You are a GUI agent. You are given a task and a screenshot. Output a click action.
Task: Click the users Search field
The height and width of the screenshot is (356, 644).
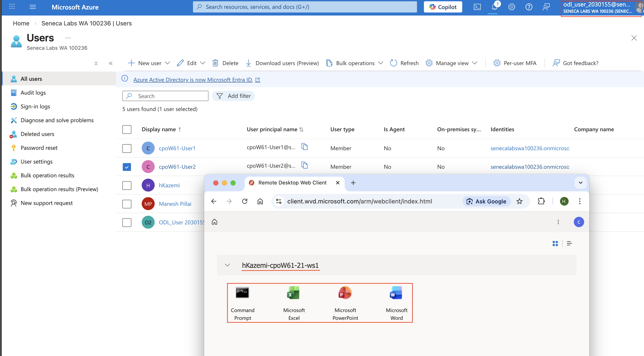[x=165, y=96]
